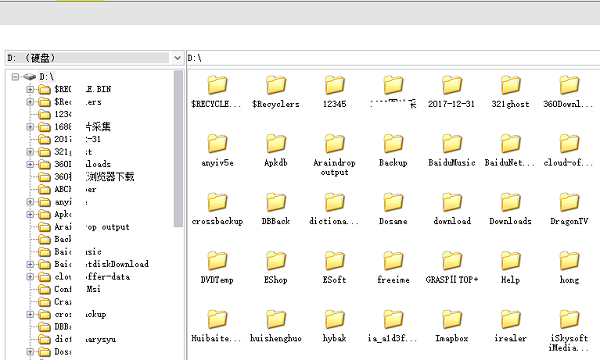Open the DragonTV folder icon

coord(569,202)
